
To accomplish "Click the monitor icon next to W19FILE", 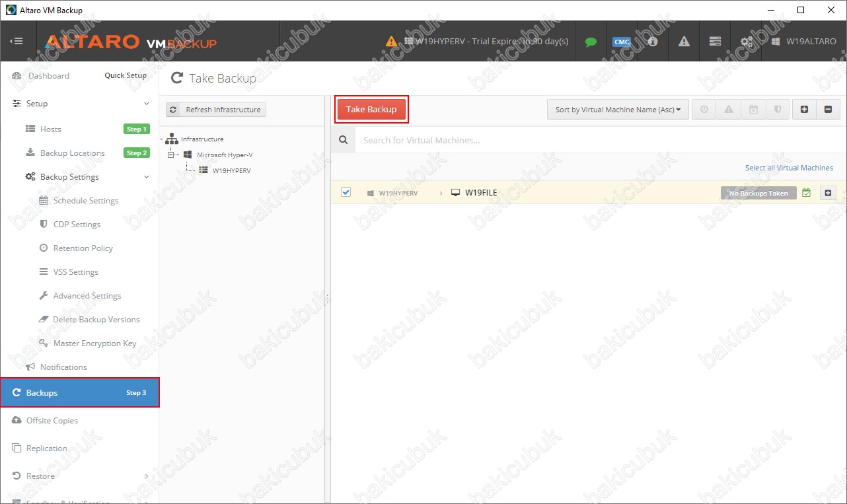I will pos(455,193).
